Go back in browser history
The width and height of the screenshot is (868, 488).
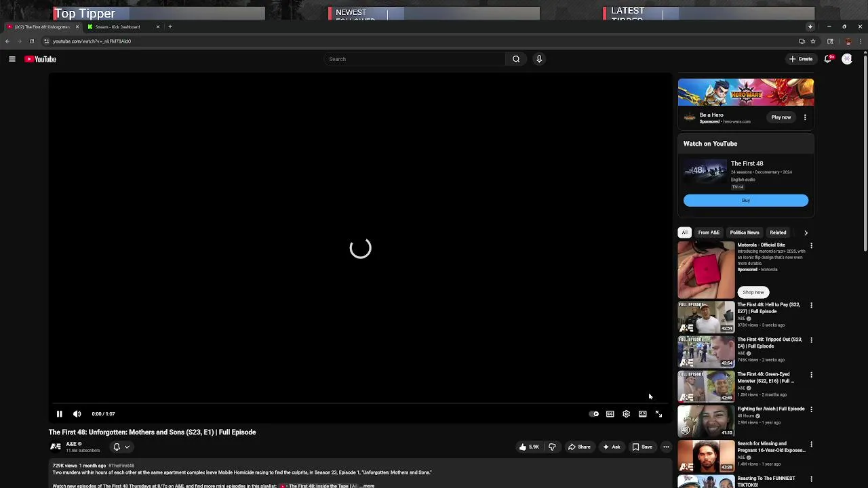[7, 41]
